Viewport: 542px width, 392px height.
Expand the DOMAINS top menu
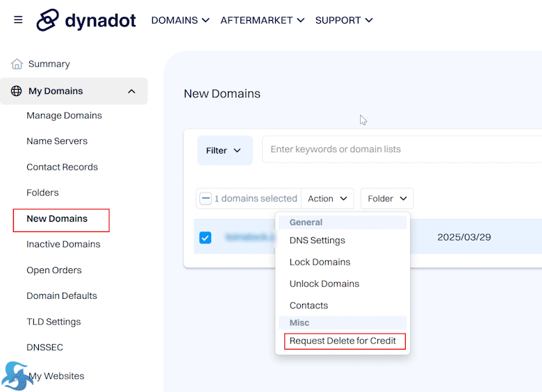(180, 20)
